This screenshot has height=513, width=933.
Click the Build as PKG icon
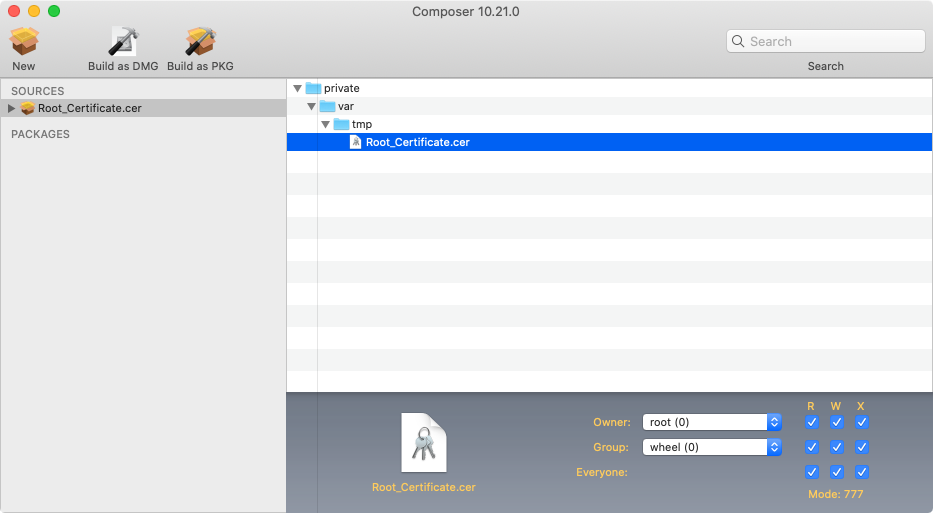[x=201, y=41]
